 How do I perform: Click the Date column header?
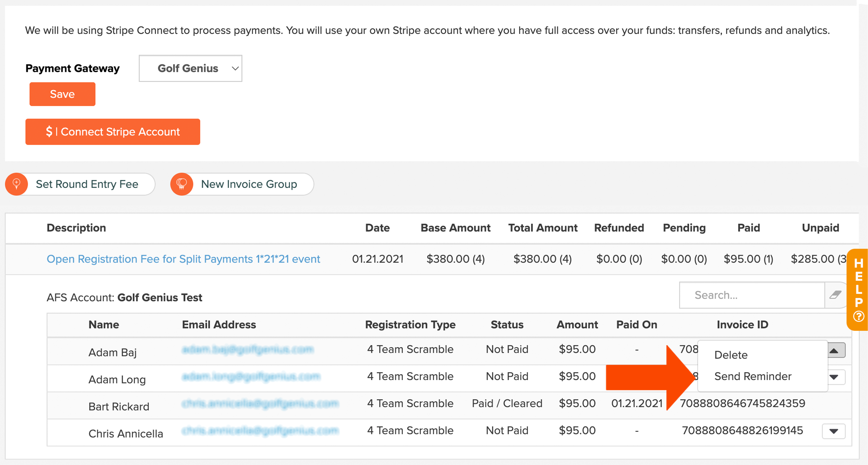click(x=377, y=228)
